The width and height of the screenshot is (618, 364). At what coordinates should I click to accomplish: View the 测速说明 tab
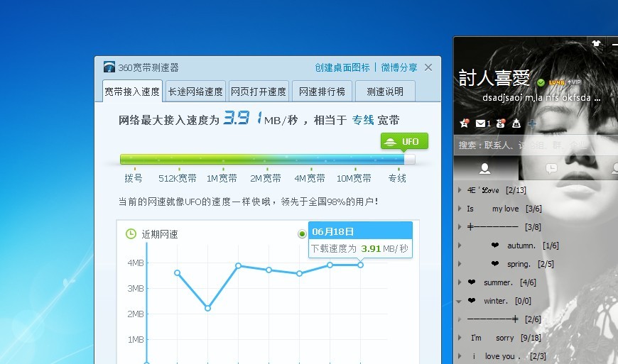[385, 92]
